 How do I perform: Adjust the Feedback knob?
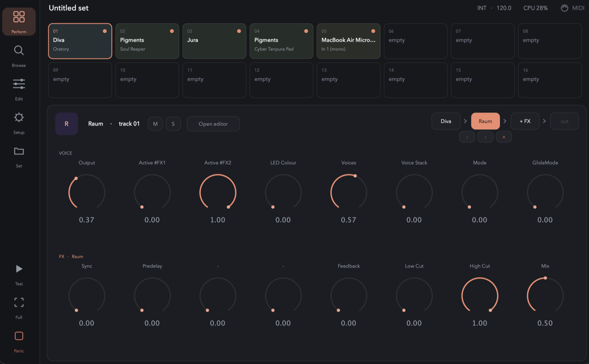click(349, 296)
